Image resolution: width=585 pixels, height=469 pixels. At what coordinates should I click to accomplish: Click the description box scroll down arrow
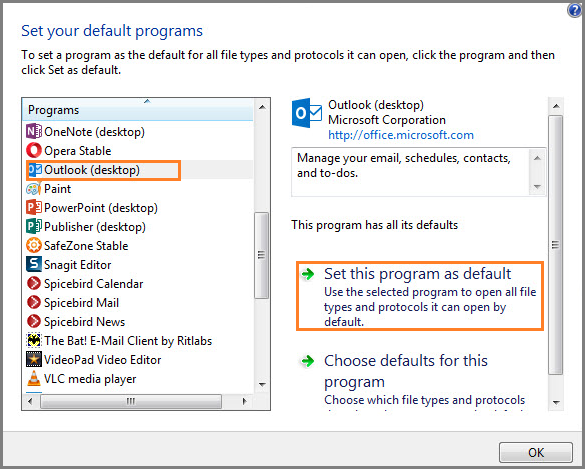tap(537, 187)
